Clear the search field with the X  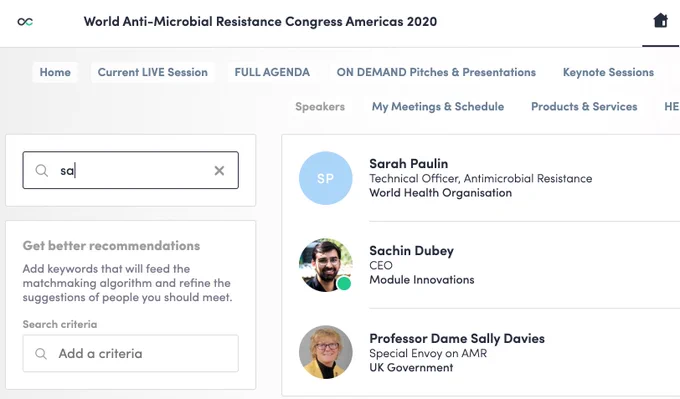click(219, 170)
